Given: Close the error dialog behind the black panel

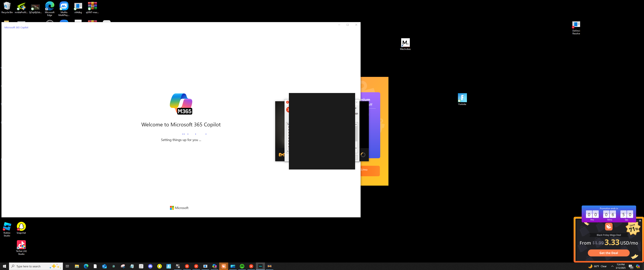Looking at the screenshot, I should click(357, 102).
